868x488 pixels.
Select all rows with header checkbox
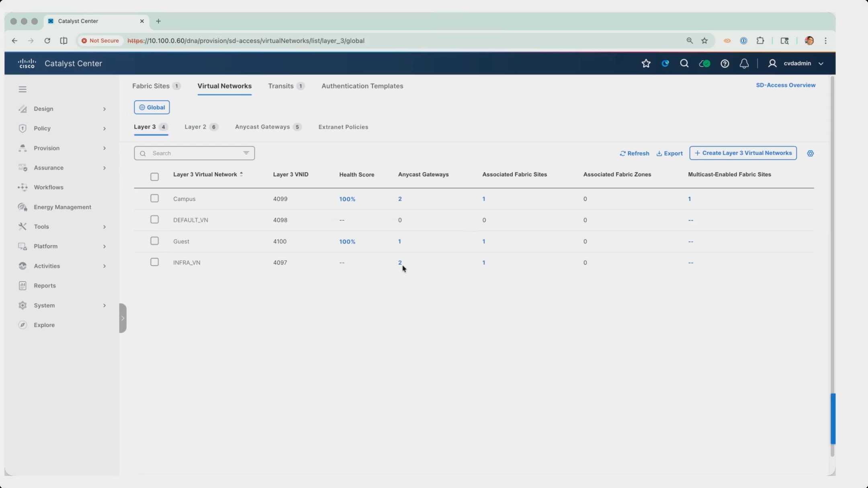click(154, 177)
